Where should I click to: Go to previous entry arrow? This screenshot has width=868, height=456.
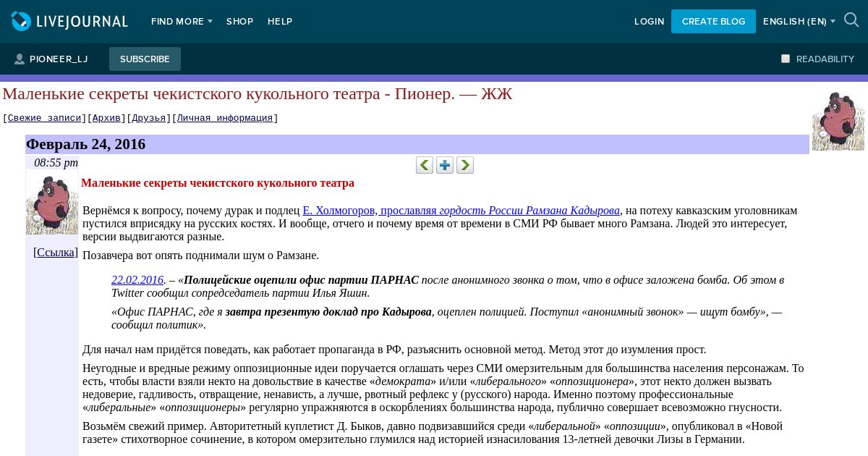425,165
